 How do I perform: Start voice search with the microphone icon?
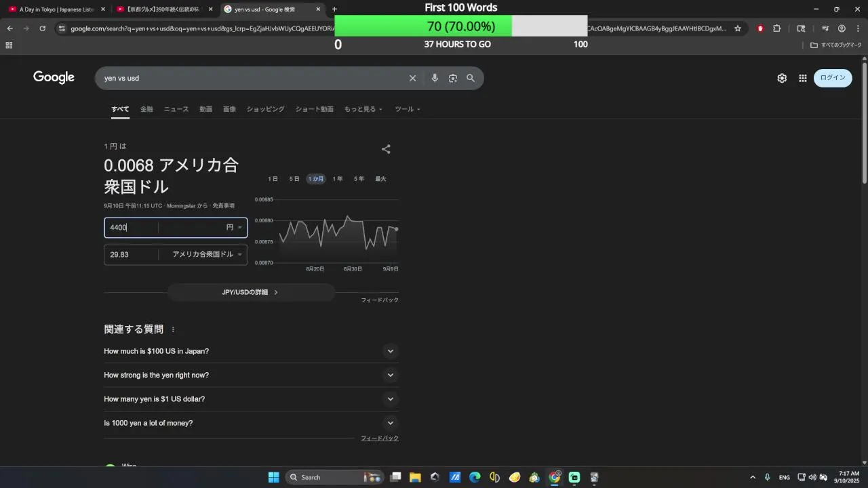pyautogui.click(x=435, y=78)
